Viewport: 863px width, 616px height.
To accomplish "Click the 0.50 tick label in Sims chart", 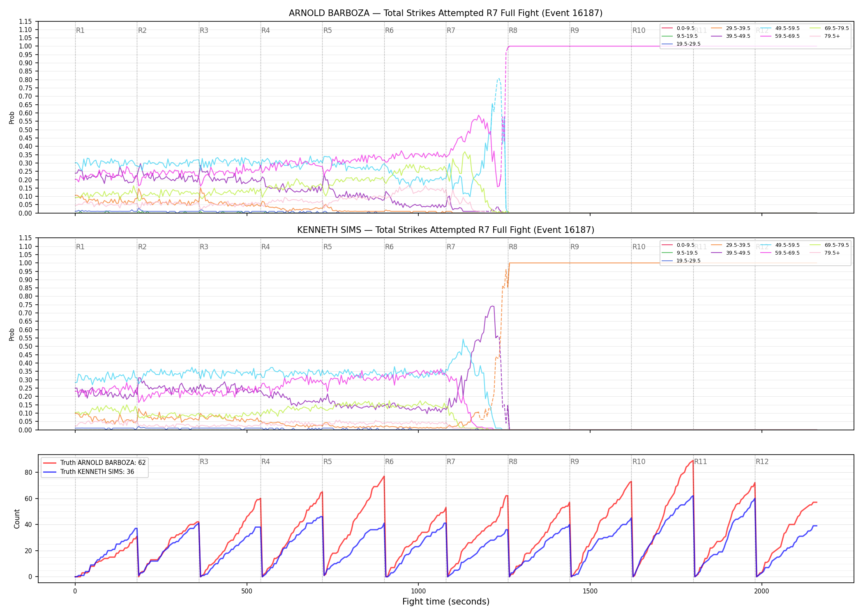I will pos(25,347).
